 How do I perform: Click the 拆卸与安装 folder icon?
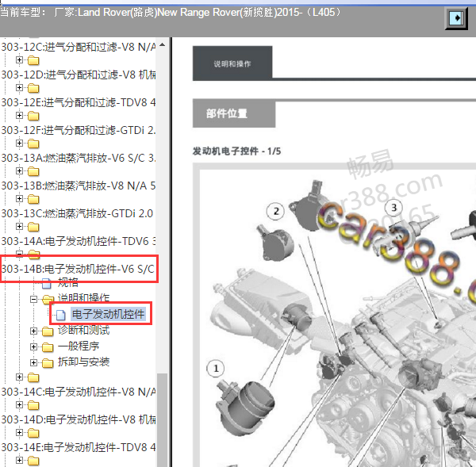click(x=48, y=362)
